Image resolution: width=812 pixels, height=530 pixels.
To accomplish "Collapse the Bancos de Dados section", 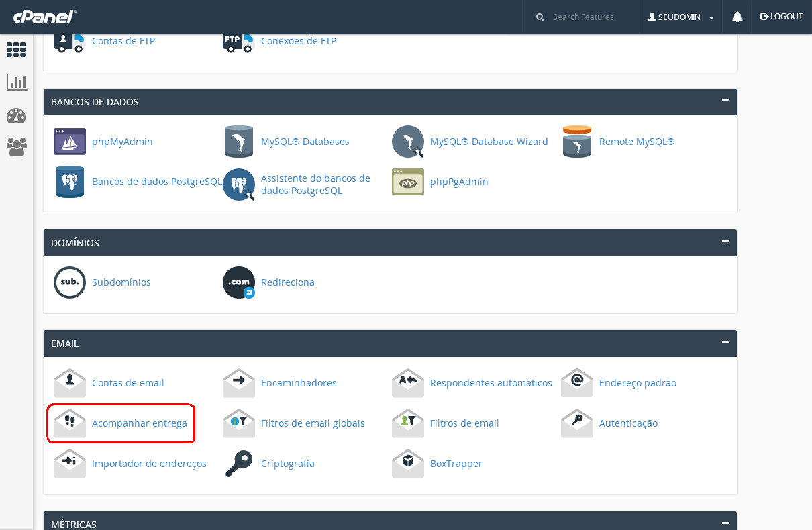I will coord(725,101).
